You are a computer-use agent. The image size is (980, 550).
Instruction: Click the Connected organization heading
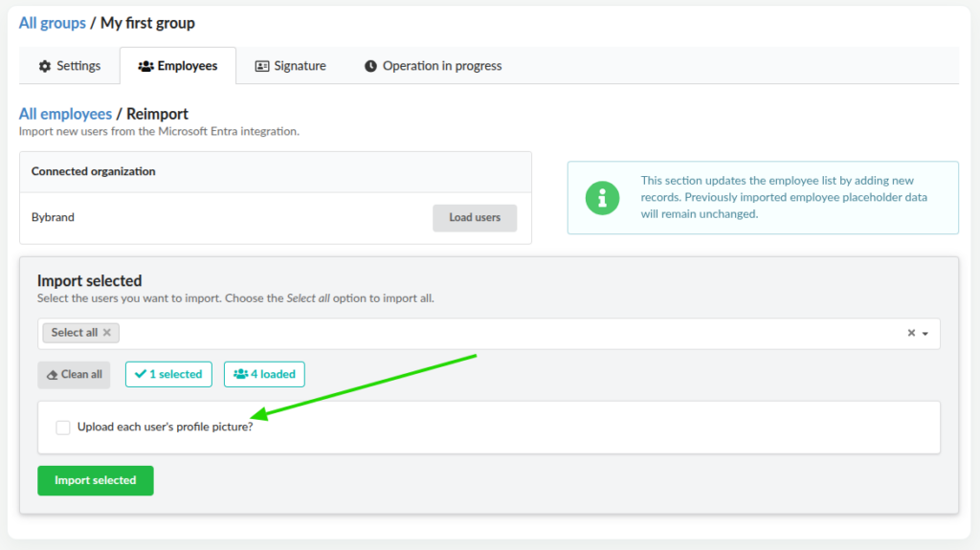coord(94,171)
